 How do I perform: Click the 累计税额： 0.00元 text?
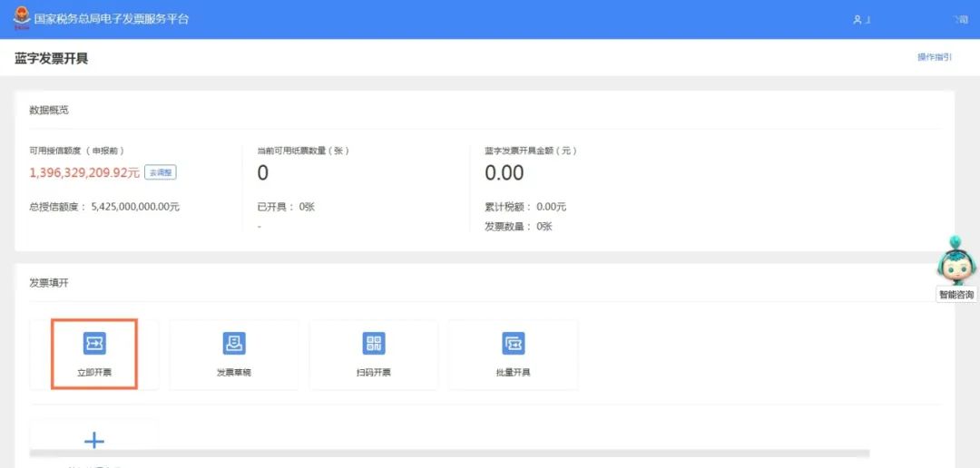coord(525,207)
